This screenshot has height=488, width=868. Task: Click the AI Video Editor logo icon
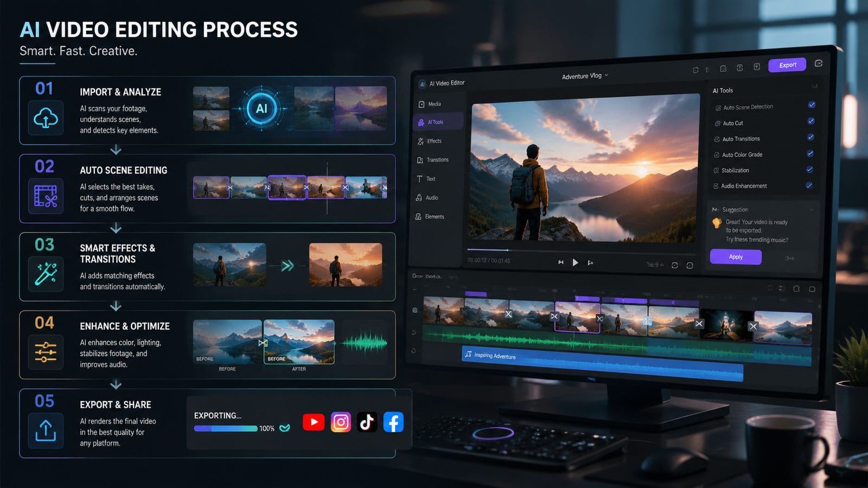point(422,84)
